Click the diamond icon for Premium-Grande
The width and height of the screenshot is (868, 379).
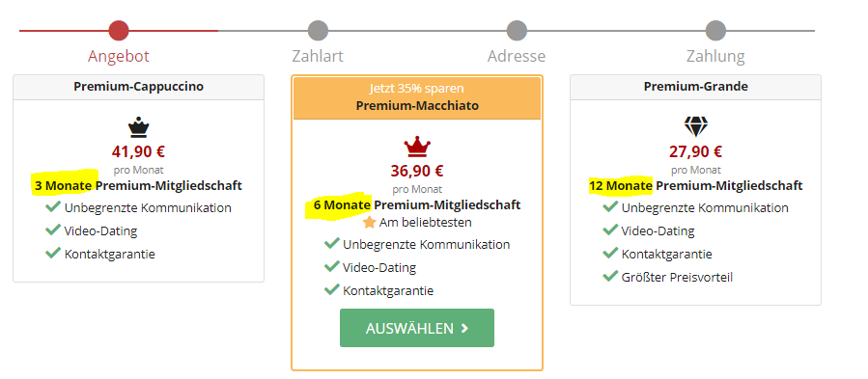point(695,127)
